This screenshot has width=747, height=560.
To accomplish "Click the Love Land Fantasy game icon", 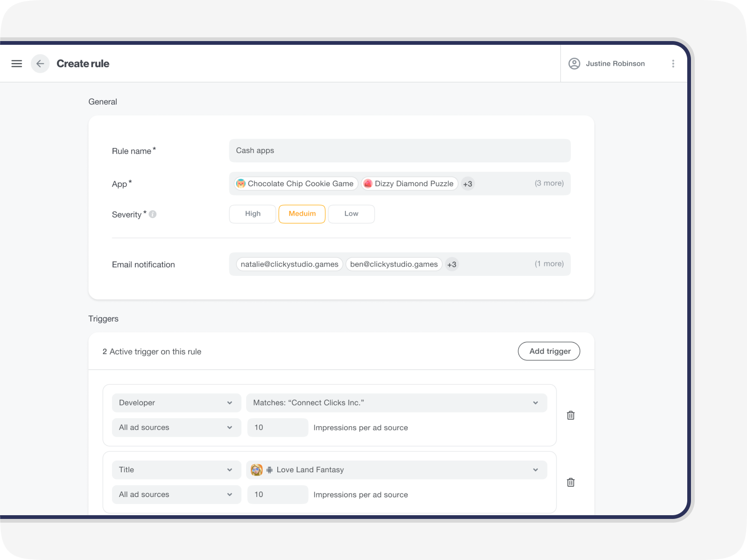I will point(257,470).
